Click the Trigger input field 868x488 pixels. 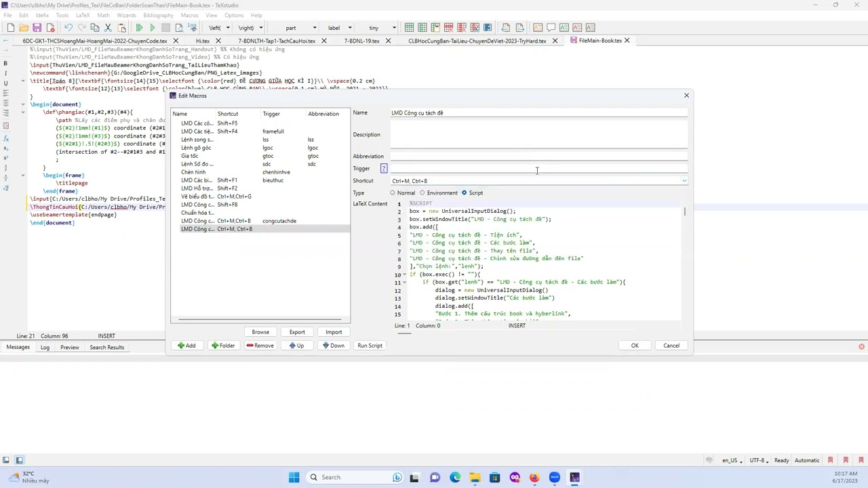pyautogui.click(x=539, y=169)
